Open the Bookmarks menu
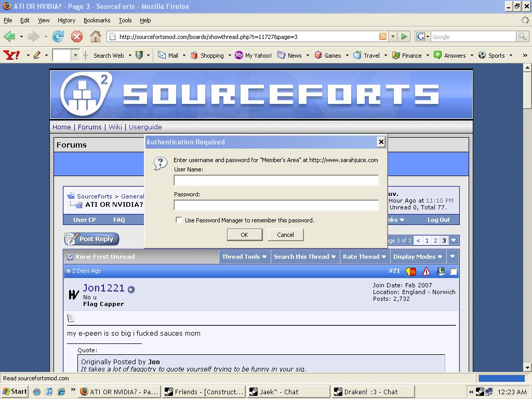This screenshot has height=399, width=532. [97, 20]
